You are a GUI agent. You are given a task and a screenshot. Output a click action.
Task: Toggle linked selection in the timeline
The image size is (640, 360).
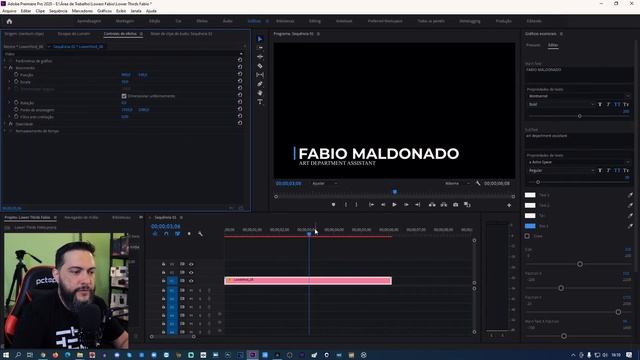[178, 234]
